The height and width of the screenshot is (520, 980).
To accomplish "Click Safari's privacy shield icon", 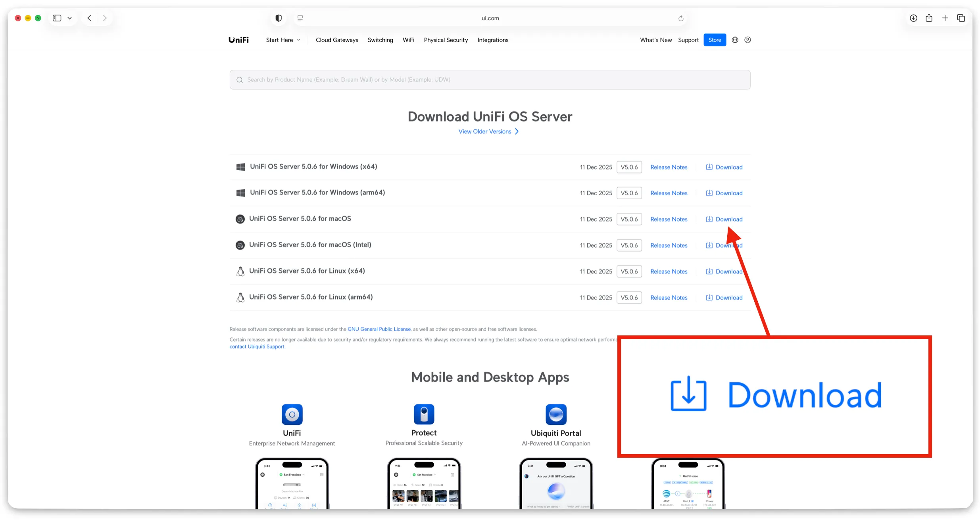I will tap(279, 18).
